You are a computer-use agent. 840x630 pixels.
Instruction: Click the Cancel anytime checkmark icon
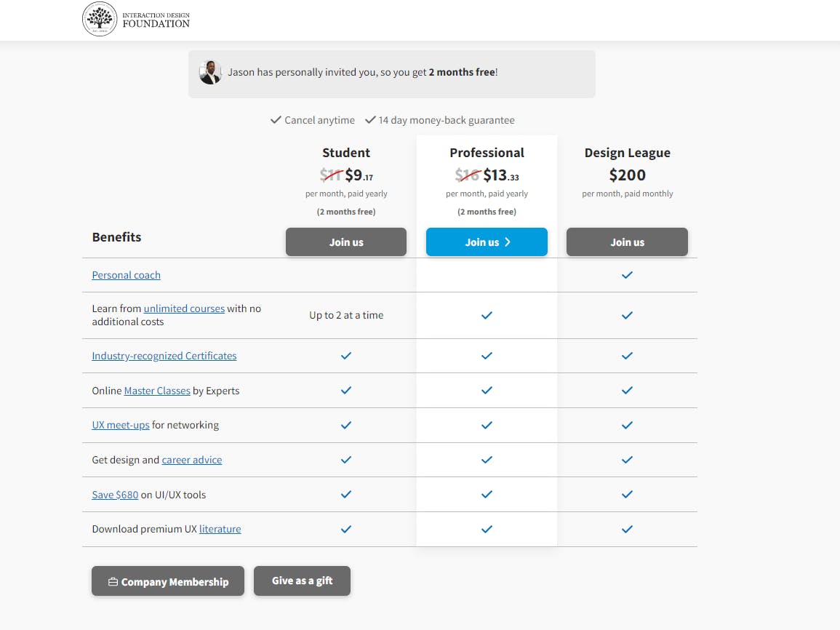276,120
